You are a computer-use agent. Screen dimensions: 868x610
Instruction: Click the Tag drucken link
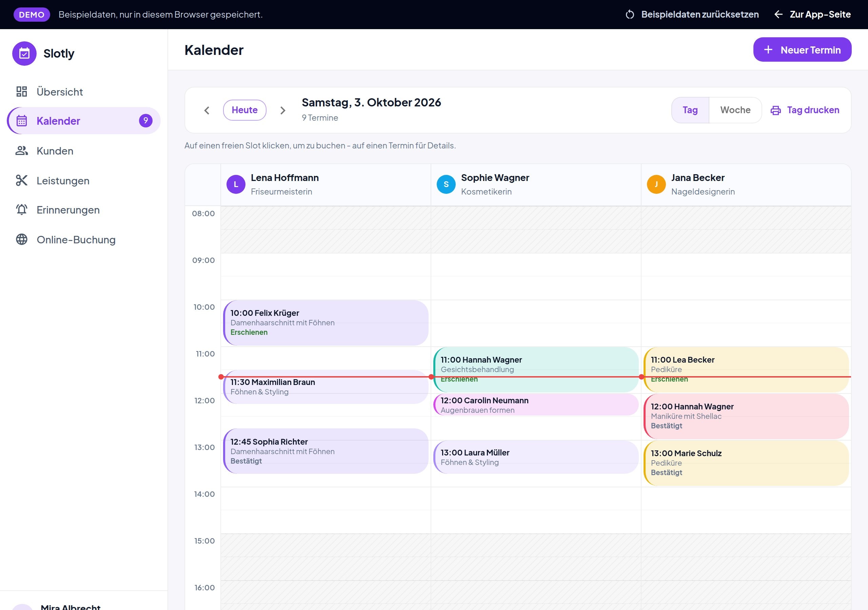805,110
